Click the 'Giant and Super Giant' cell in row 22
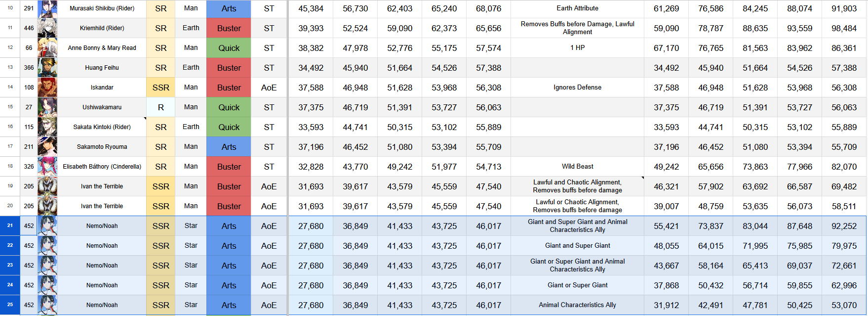Viewport: 868px width, 316px height. pyautogui.click(x=577, y=246)
